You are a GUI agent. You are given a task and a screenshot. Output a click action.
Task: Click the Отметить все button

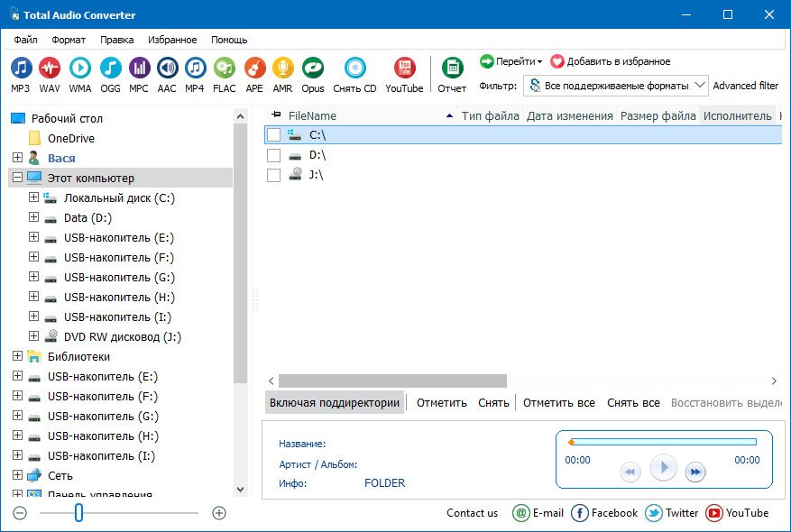point(558,403)
